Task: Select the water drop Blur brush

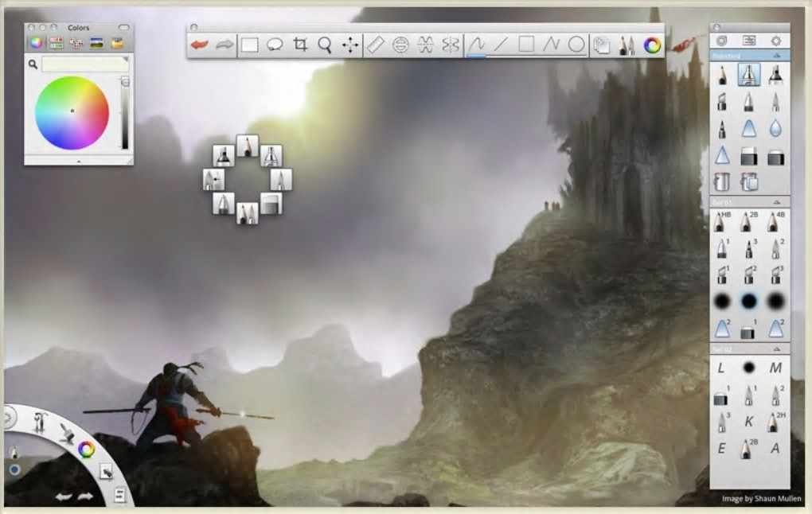Action: [x=775, y=128]
